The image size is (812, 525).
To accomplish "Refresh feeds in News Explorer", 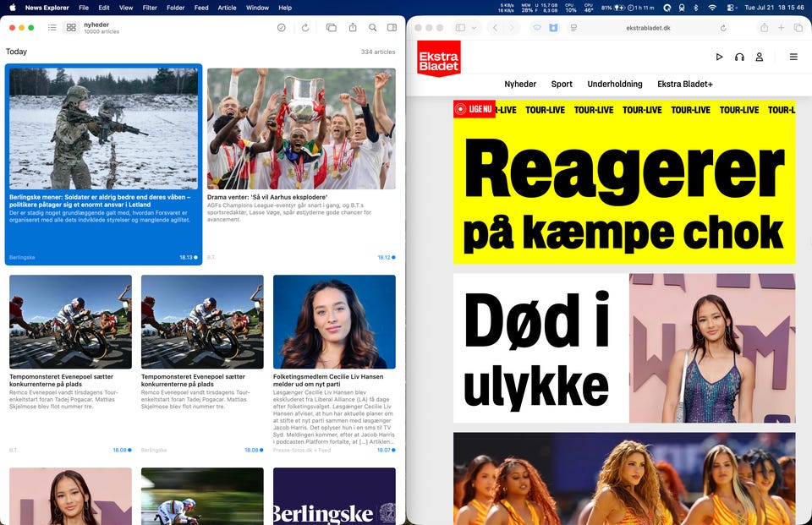I will click(x=305, y=27).
